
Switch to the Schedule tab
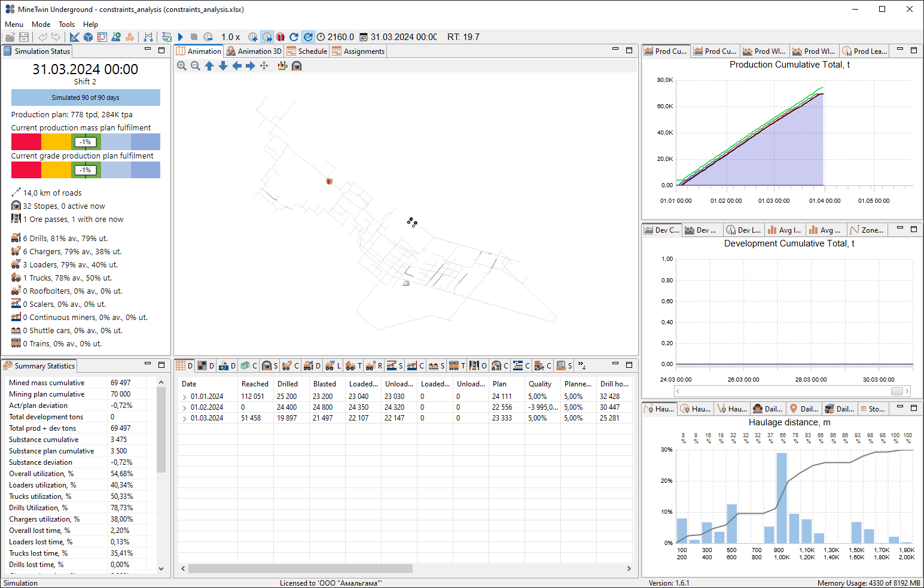click(307, 51)
